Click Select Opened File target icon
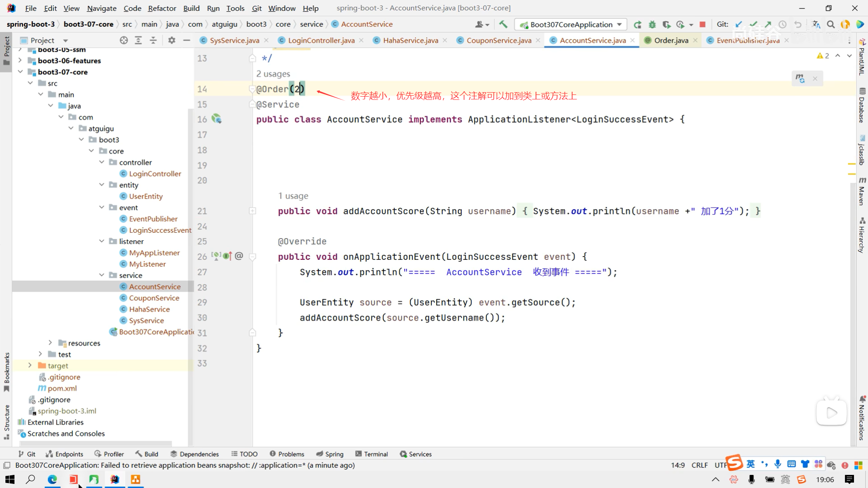Image resolution: width=868 pixels, height=488 pixels. 123,40
